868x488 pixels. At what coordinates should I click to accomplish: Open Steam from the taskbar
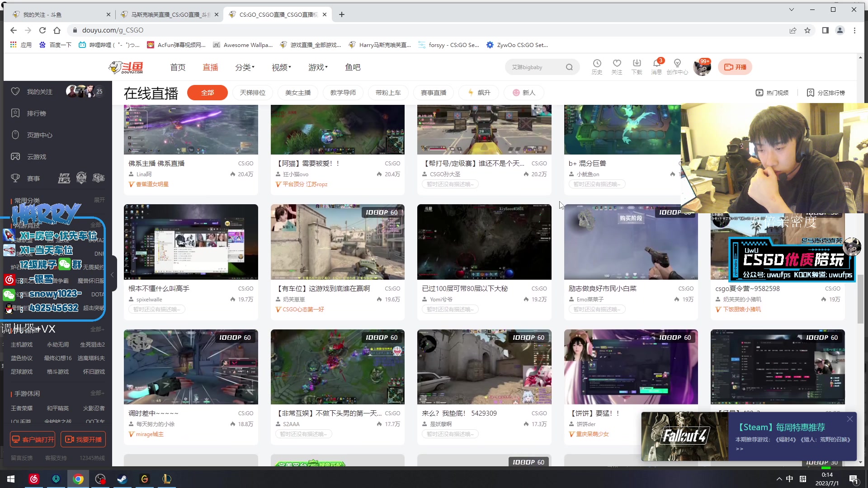click(x=122, y=479)
